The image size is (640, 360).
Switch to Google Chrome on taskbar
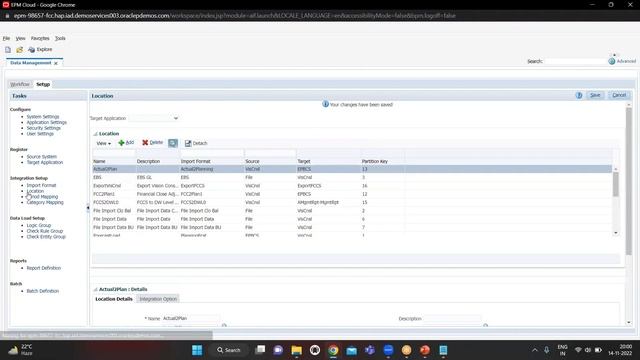tap(333, 350)
